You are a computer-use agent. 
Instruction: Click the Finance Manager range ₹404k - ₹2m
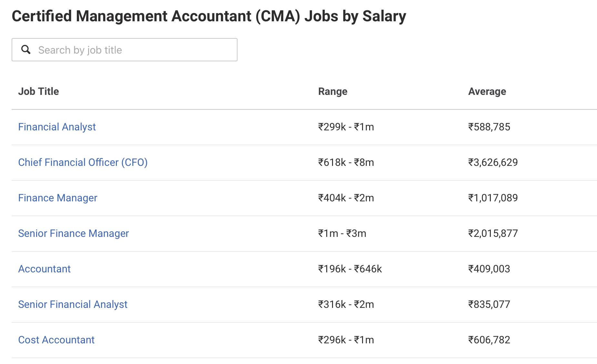point(346,198)
